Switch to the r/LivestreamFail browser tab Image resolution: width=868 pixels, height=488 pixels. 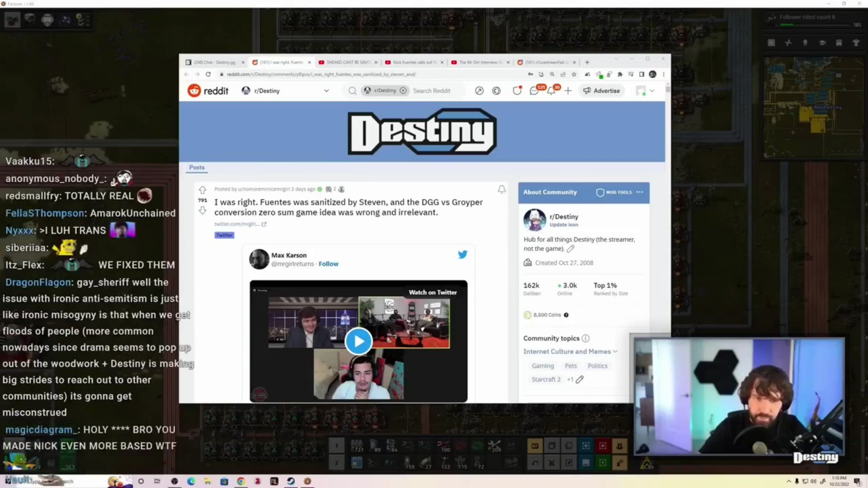[x=547, y=62]
